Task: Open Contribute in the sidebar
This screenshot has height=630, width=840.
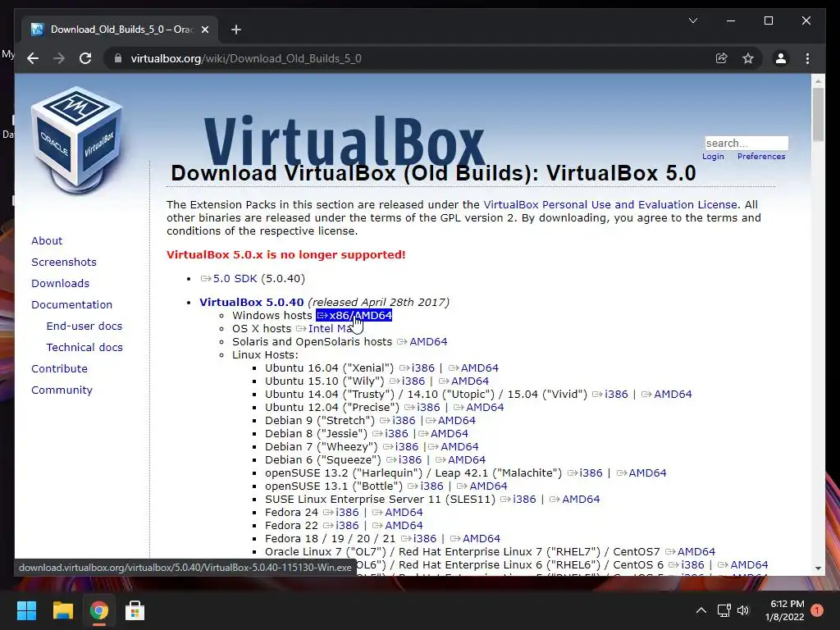Action: (x=59, y=369)
